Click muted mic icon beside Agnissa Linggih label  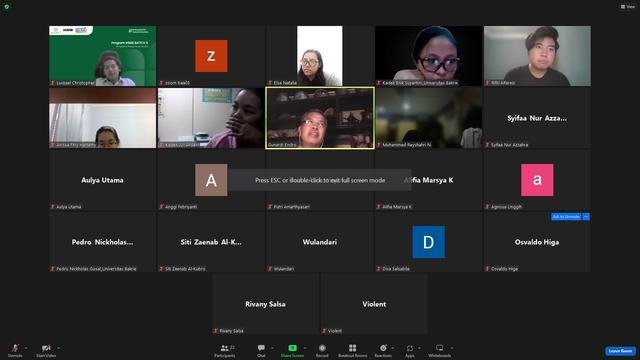(x=487, y=207)
